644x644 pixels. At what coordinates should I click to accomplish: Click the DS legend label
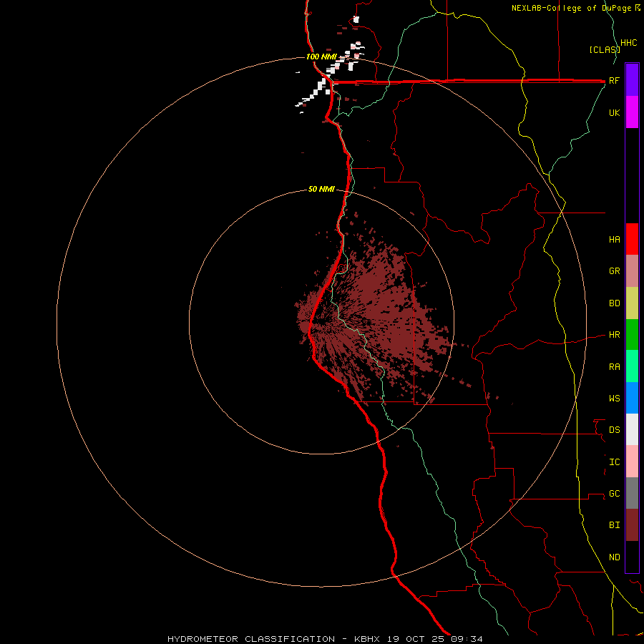(x=614, y=429)
